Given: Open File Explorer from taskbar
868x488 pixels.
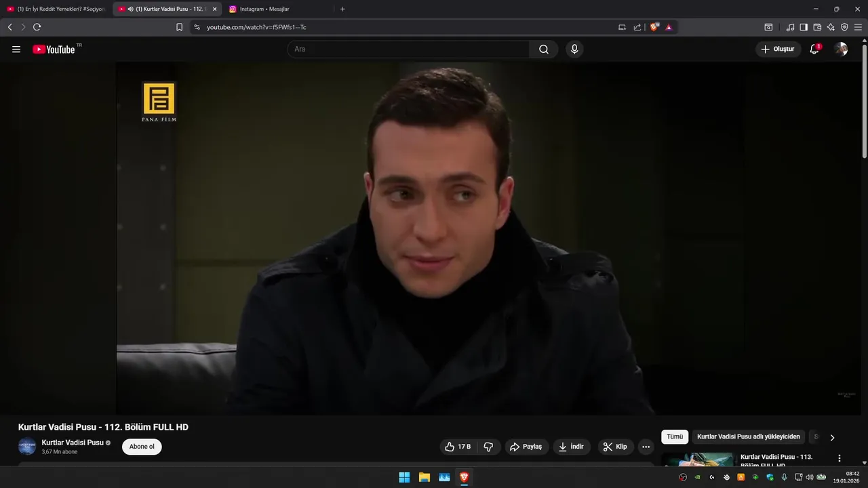Looking at the screenshot, I should [425, 477].
